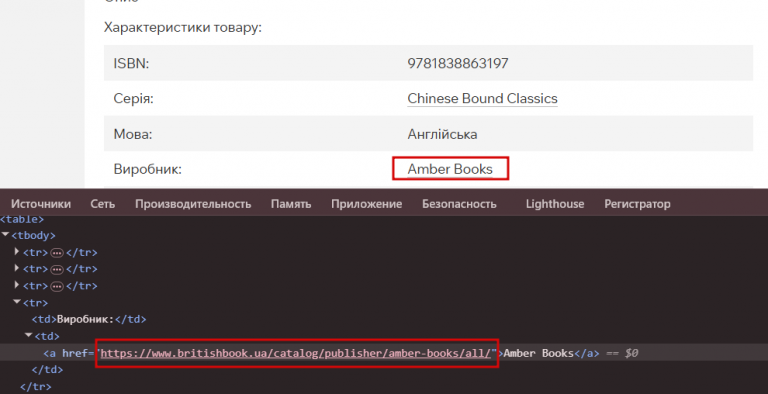The height and width of the screenshot is (394, 768).
Task: Expand the third collapsed tr row
Action: point(17,285)
